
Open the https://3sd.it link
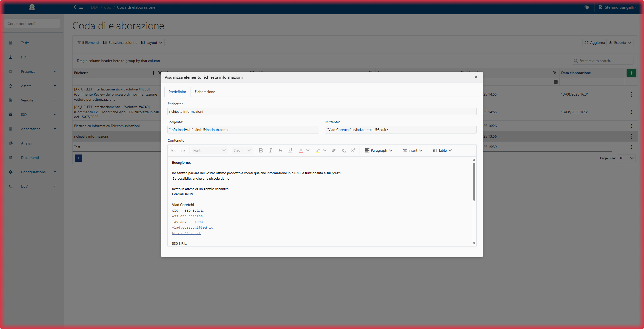186,233
